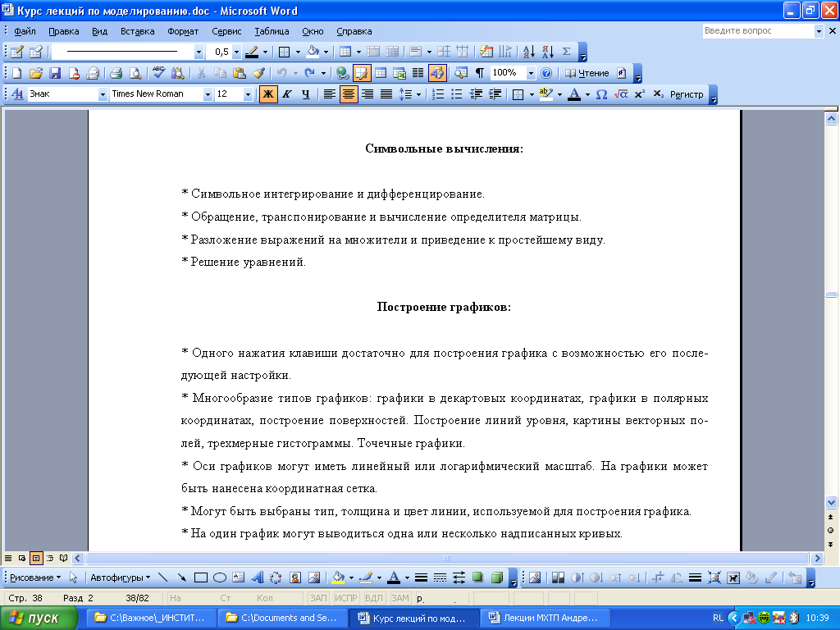Screen dimensions: 840x630
Task: Save the document with the floppy icon
Action: coord(55,73)
